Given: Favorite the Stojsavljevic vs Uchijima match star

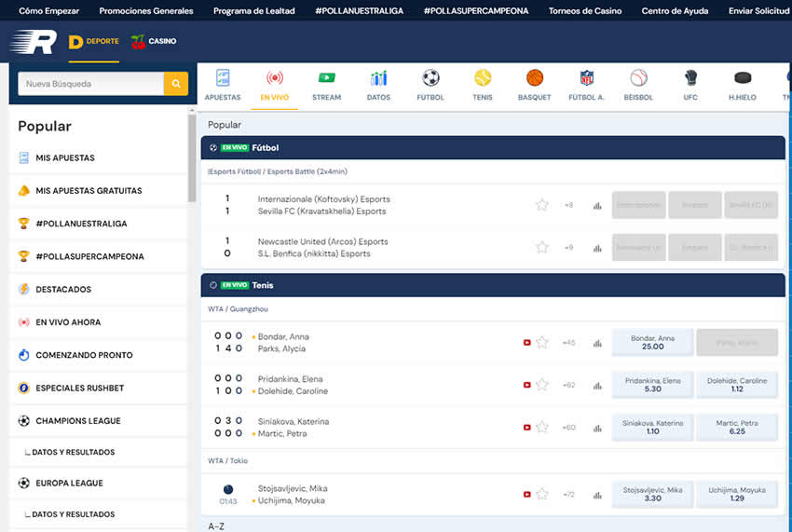Looking at the screenshot, I should [542, 494].
